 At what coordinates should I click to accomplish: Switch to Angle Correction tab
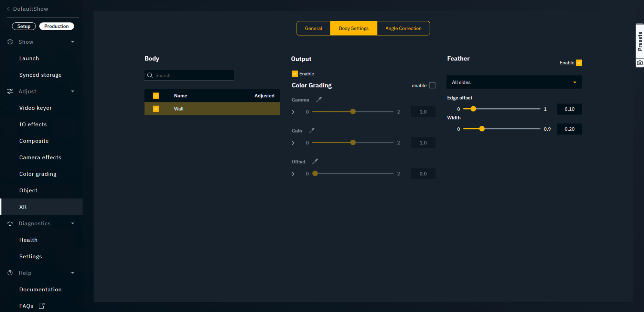[x=403, y=28]
